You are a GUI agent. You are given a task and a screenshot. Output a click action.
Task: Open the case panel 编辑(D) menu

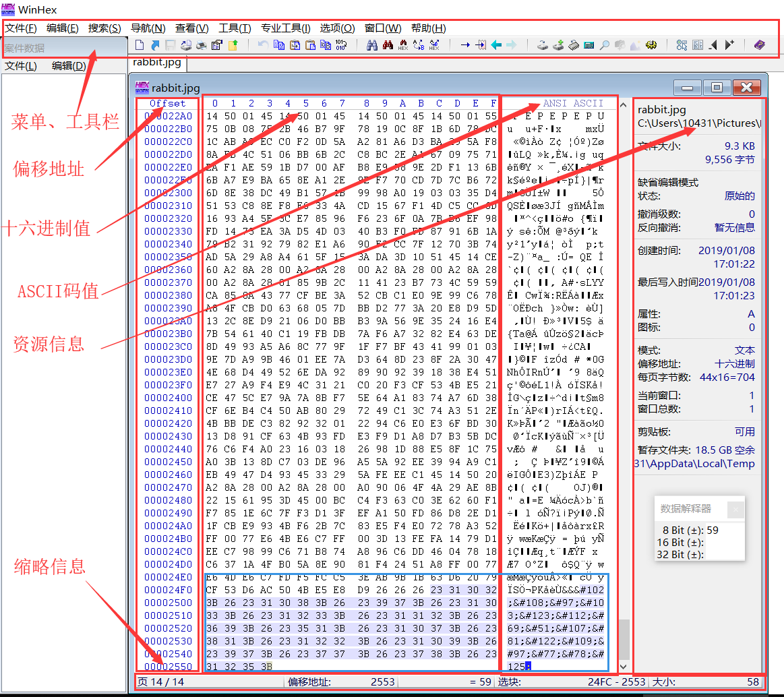click(x=69, y=66)
